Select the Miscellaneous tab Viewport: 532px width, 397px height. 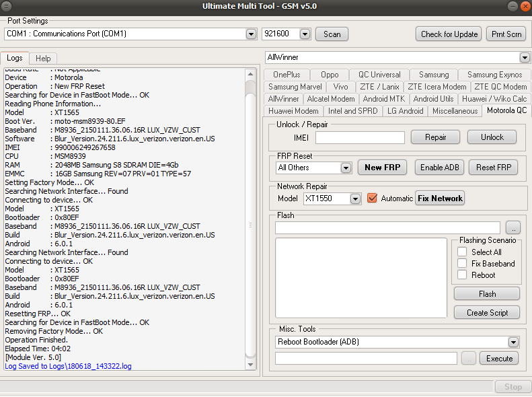455,111
